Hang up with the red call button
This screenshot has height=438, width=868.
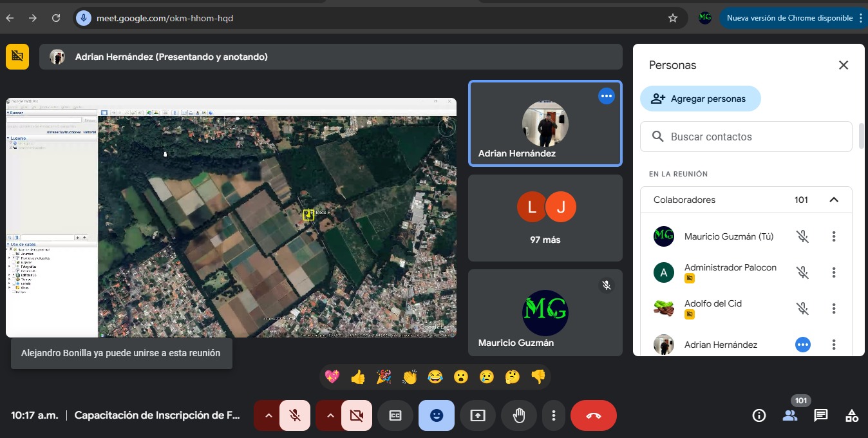pyautogui.click(x=593, y=415)
